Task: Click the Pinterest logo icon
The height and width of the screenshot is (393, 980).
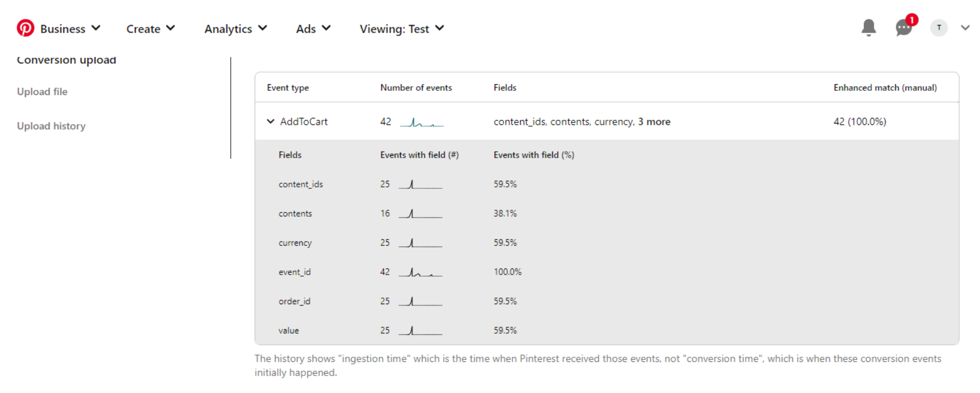Action: pos(26,28)
